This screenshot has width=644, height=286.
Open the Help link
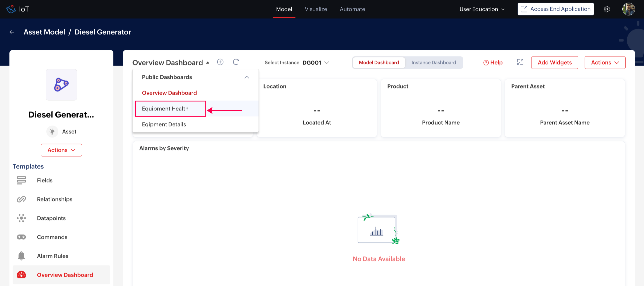pos(493,63)
